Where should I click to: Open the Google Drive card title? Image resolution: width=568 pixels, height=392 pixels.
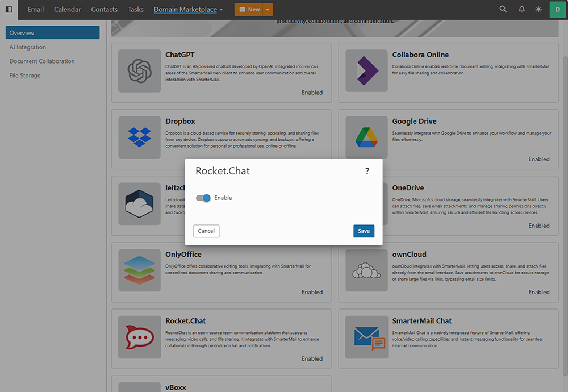(414, 122)
